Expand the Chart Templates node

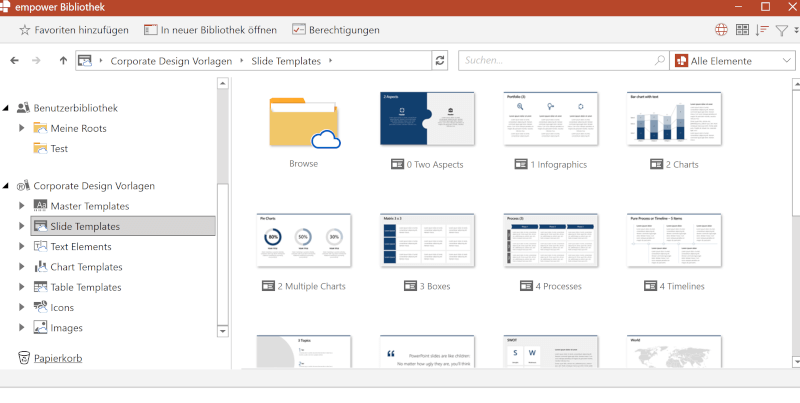(21, 266)
